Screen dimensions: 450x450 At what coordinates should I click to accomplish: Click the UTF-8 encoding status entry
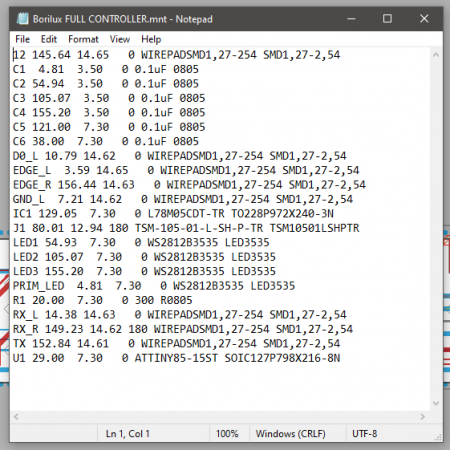click(365, 434)
